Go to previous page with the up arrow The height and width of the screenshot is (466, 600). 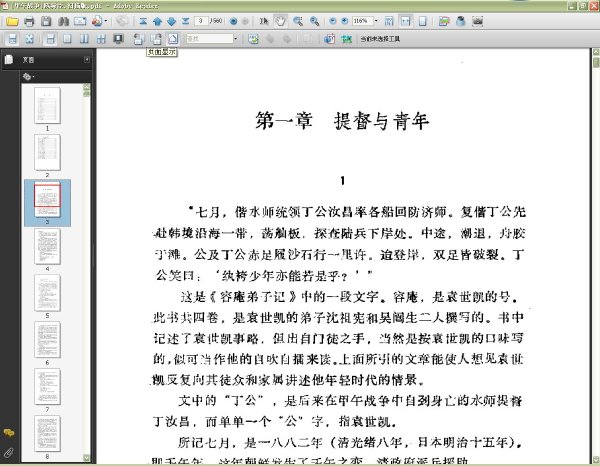pyautogui.click(x=157, y=21)
